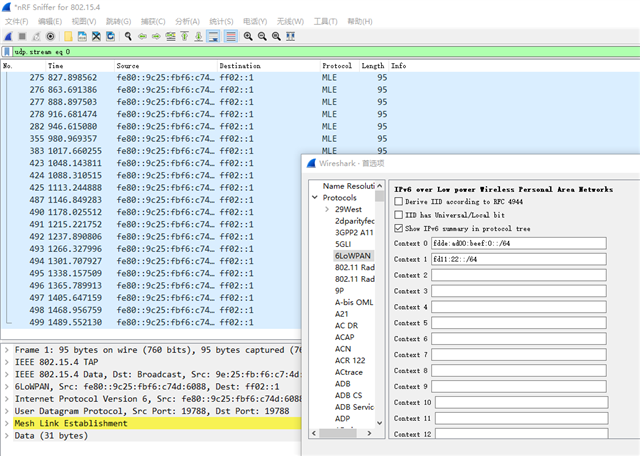Click the empty Context 2 field

(x=519, y=275)
